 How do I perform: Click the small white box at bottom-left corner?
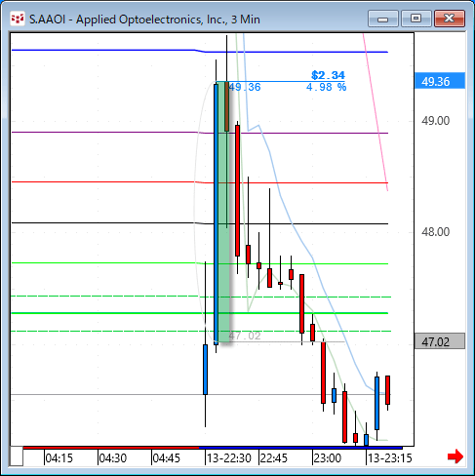click(17, 456)
